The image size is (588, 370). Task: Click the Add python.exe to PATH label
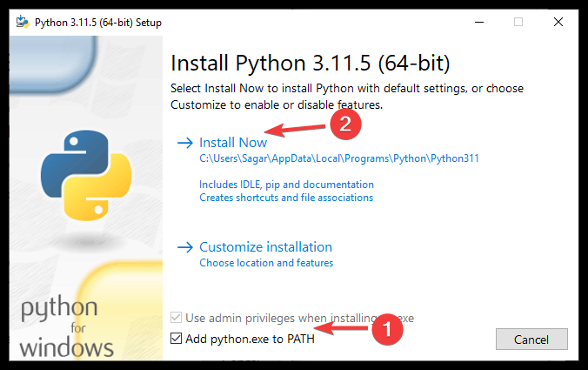251,339
